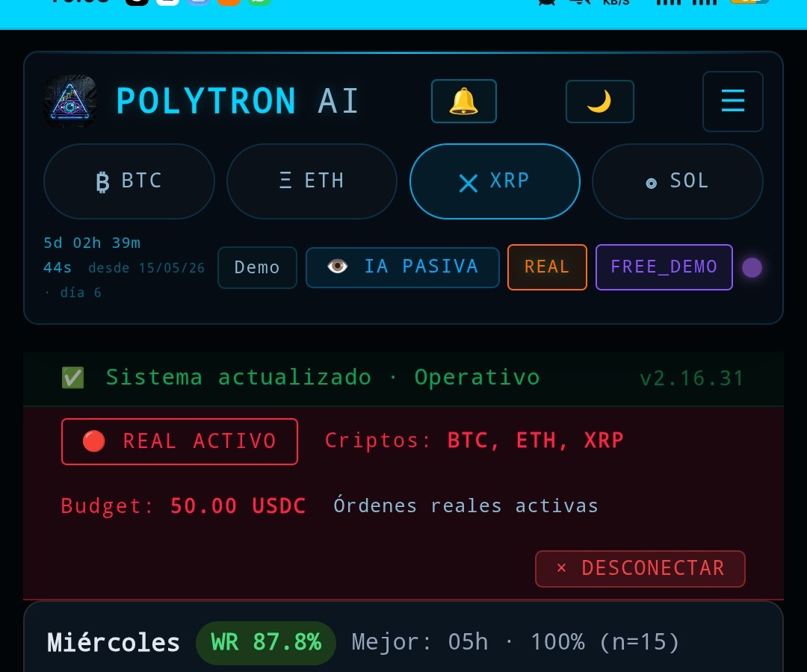The width and height of the screenshot is (807, 672).
Task: Click the DESCONECTAR button
Action: [640, 569]
